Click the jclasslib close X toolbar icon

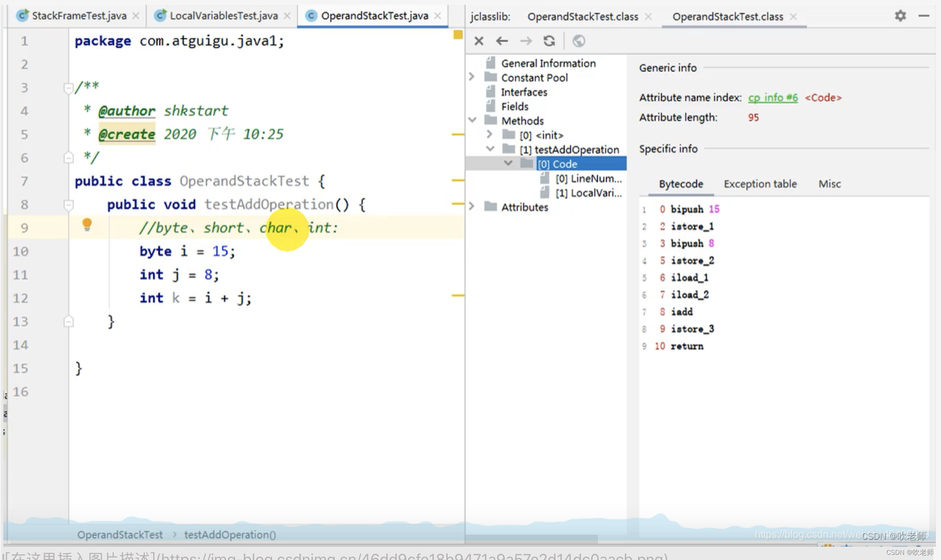pyautogui.click(x=479, y=41)
